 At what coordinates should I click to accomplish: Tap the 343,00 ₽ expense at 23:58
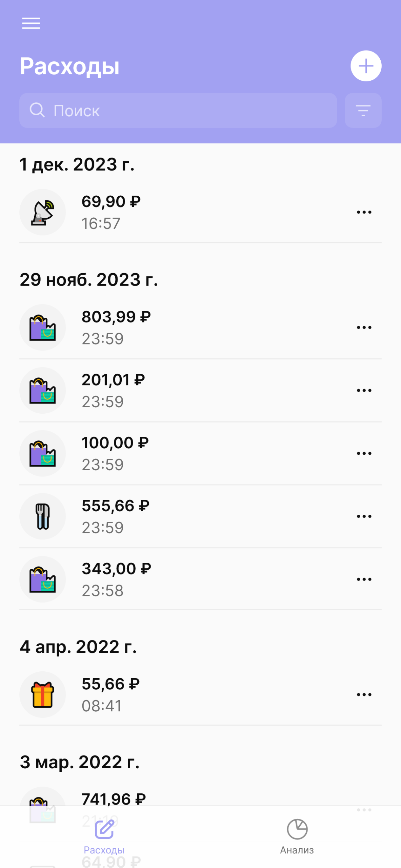point(200,579)
